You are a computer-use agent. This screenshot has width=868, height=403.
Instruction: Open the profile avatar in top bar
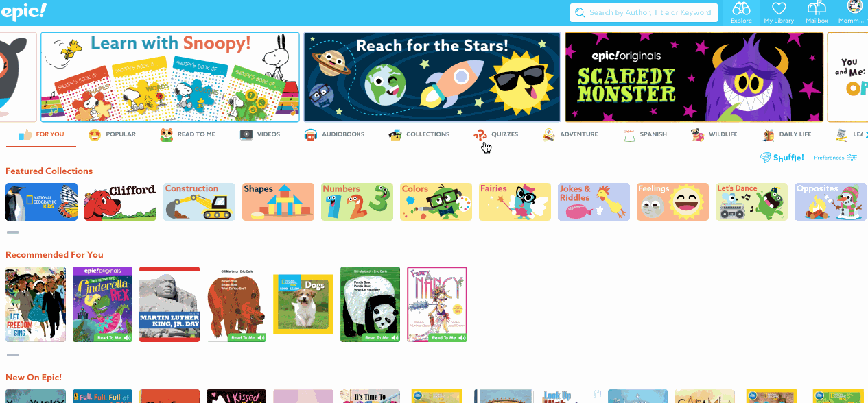tap(855, 7)
